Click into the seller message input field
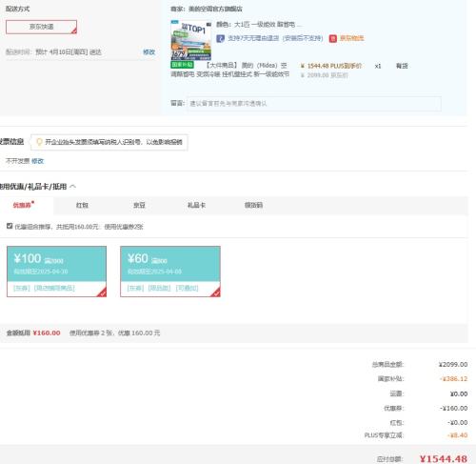Screen dimensions: 476x464 click(314, 104)
